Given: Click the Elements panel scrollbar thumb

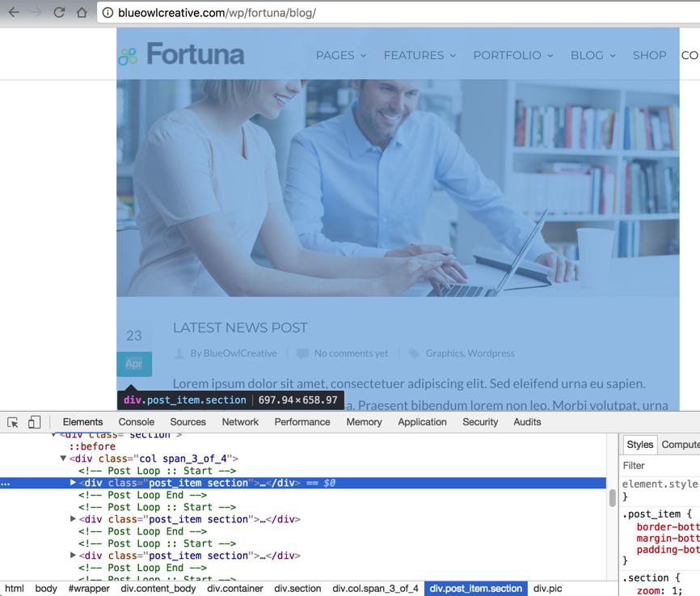Looking at the screenshot, I should [x=612, y=498].
